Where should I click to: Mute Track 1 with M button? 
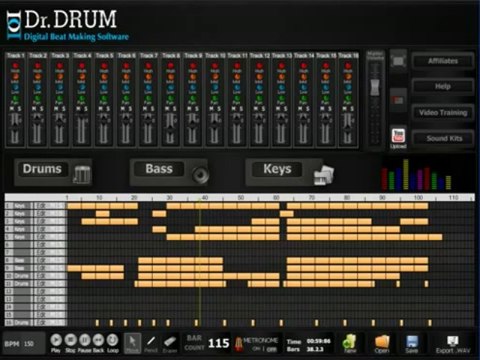(x=12, y=109)
